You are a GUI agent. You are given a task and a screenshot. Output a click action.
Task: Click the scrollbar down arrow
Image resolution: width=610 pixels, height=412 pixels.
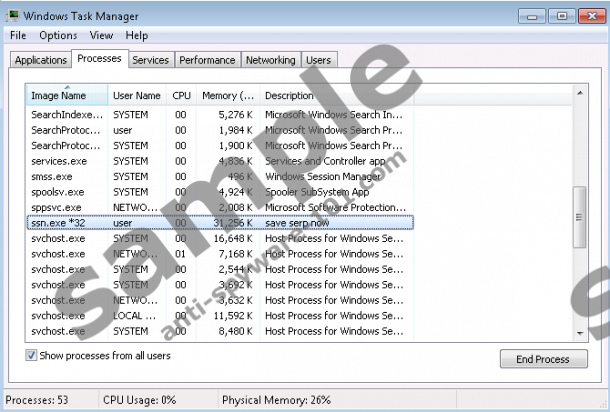click(579, 332)
